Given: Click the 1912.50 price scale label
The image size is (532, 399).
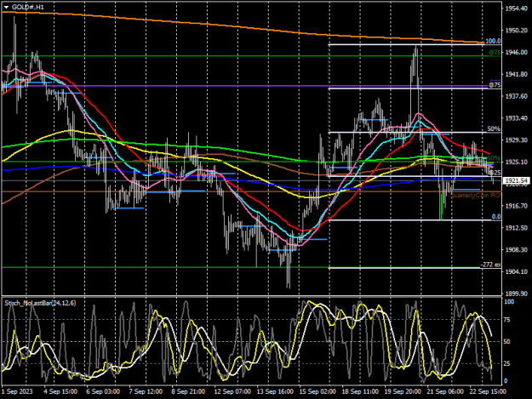Looking at the screenshot, I should click(x=516, y=228).
